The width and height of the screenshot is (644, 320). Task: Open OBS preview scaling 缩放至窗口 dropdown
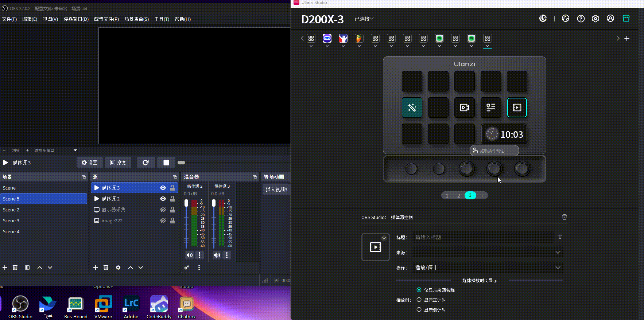[x=55, y=150]
